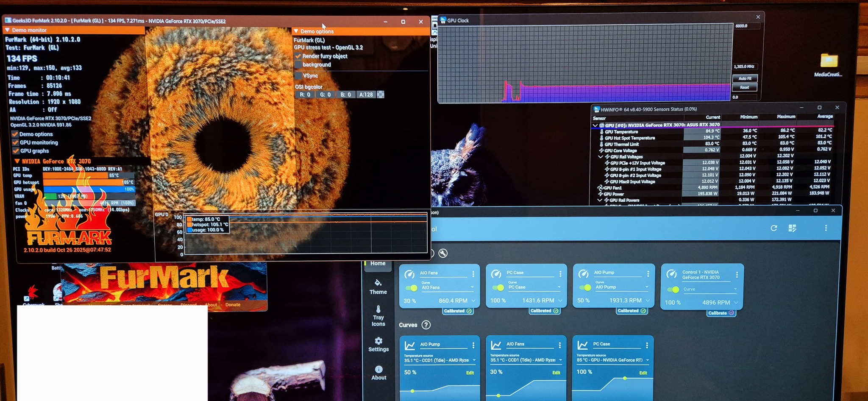Open temperature source dropdown on PC Case curve
Image resolution: width=868 pixels, height=401 pixels.
[613, 360]
